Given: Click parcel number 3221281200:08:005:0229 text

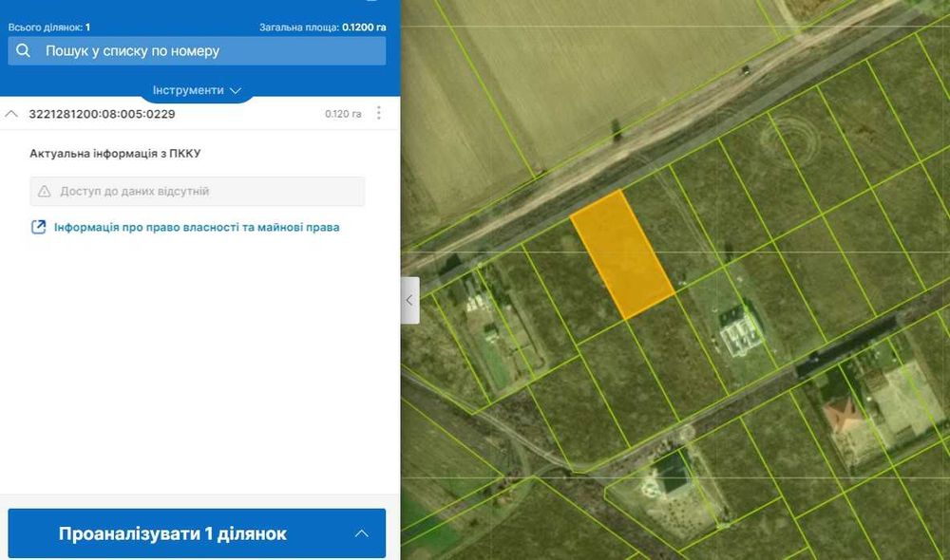Looking at the screenshot, I should click(102, 114).
